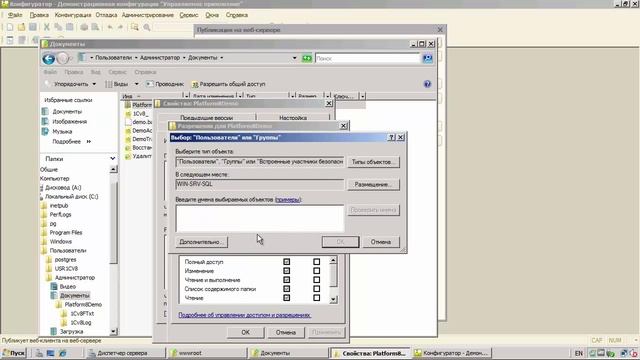Click the search go icon in Explorer
This screenshot has height=360, width=640.
[x=427, y=58]
